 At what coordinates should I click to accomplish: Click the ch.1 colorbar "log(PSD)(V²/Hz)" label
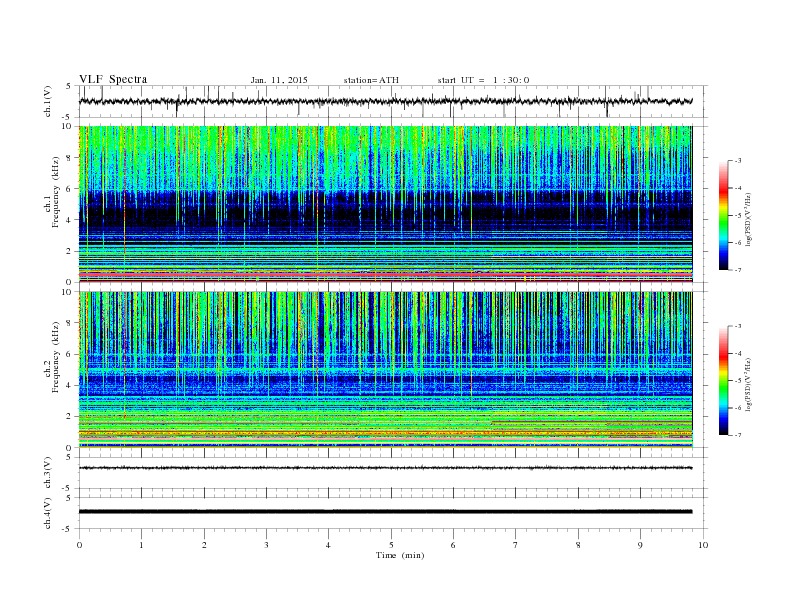(748, 219)
